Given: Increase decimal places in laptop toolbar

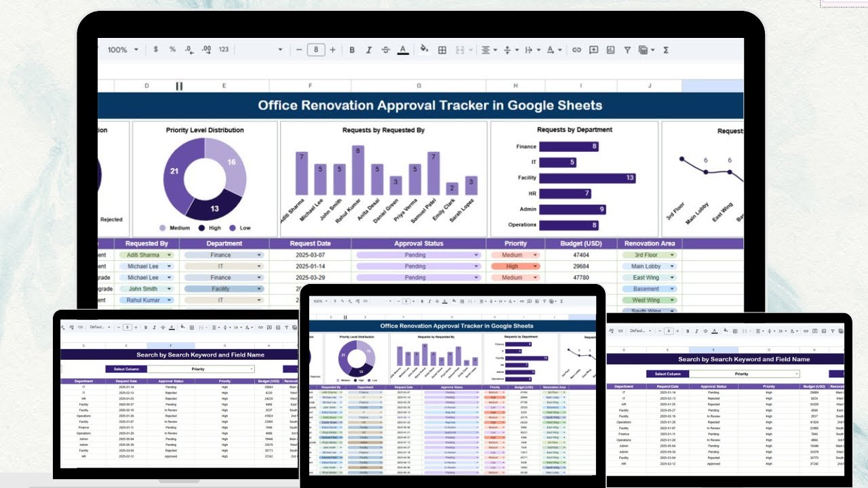Looking at the screenshot, I should coord(206,49).
